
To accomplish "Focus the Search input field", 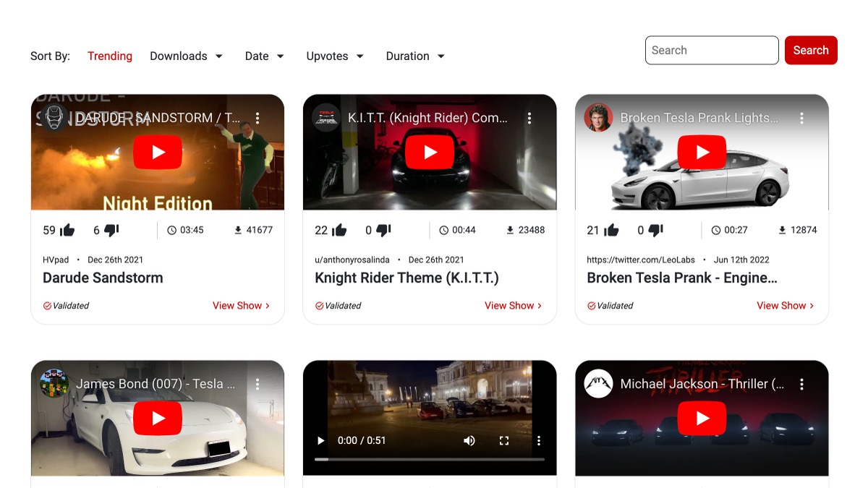I will click(x=712, y=51).
